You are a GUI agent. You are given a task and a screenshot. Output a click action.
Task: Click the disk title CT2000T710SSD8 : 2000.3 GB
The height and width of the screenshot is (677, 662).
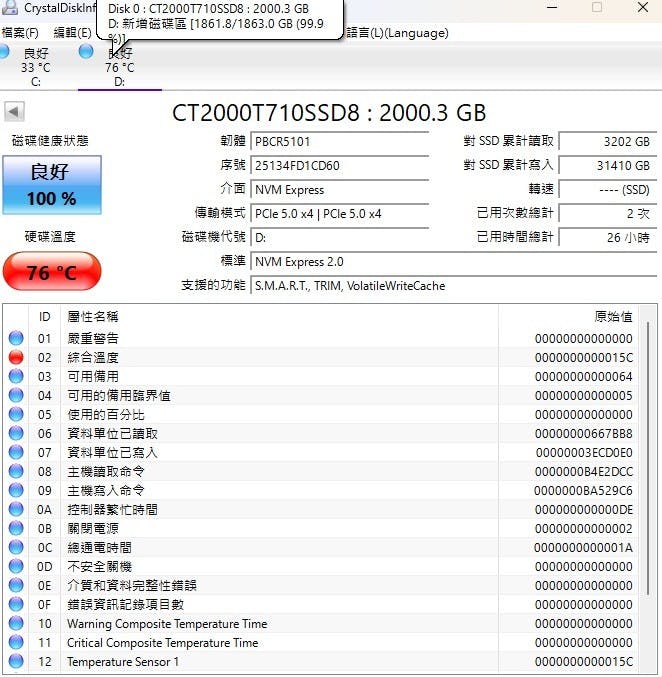coord(329,113)
